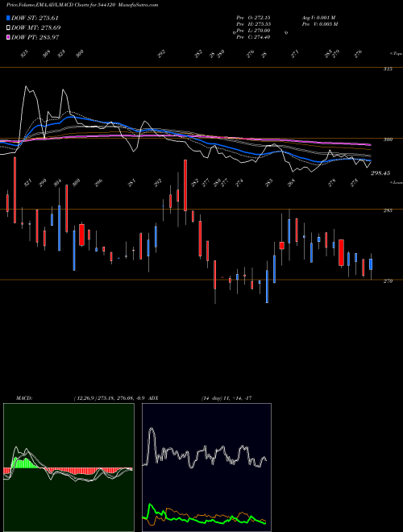403x532 pixels.
Task: Click the ADX '(14 day) 11, -14, -17' text
Action: point(226,398)
